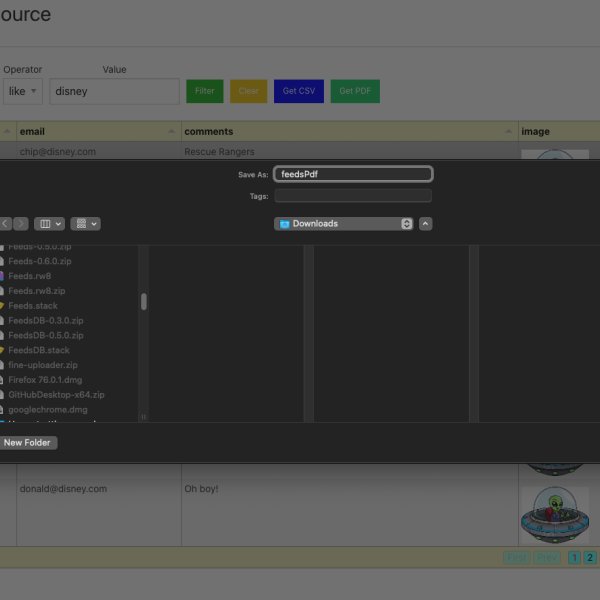The width and height of the screenshot is (600, 600).
Task: Open the Downloads location dropdown
Action: click(x=344, y=224)
